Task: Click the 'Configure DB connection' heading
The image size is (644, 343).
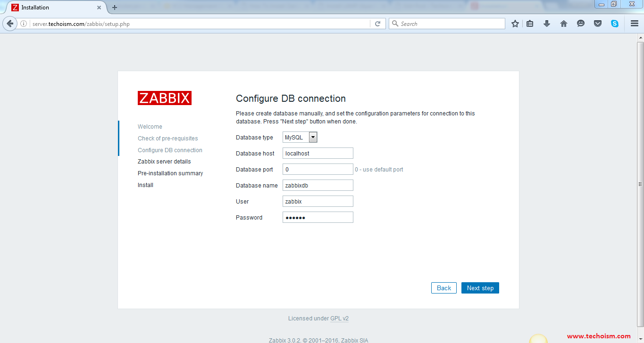Action: pos(291,98)
